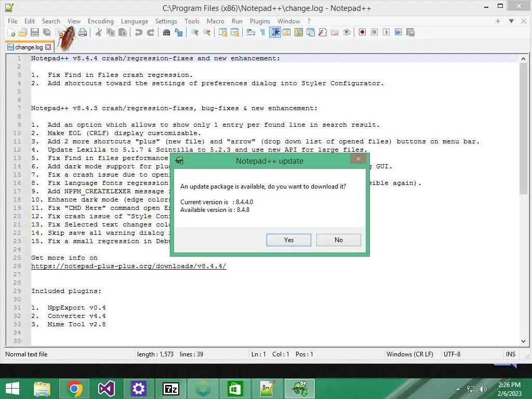The height and width of the screenshot is (399, 532).
Task: Select the change.log tab
Action: pos(29,47)
